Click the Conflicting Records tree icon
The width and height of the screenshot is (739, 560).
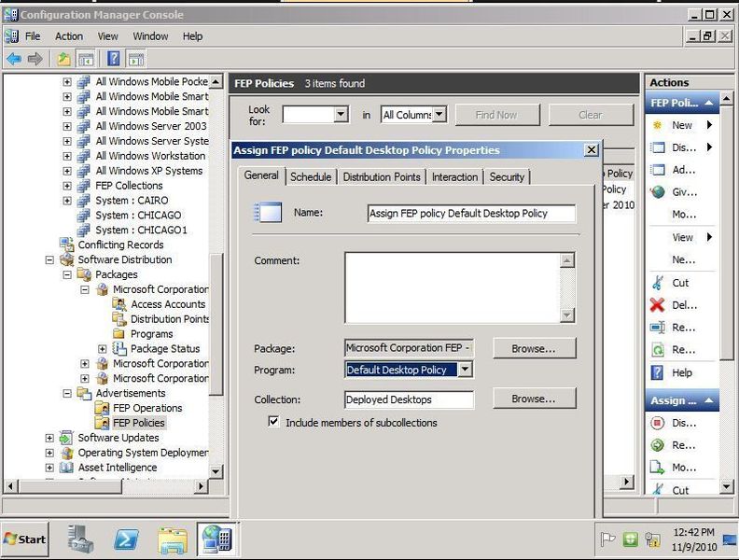pos(66,245)
